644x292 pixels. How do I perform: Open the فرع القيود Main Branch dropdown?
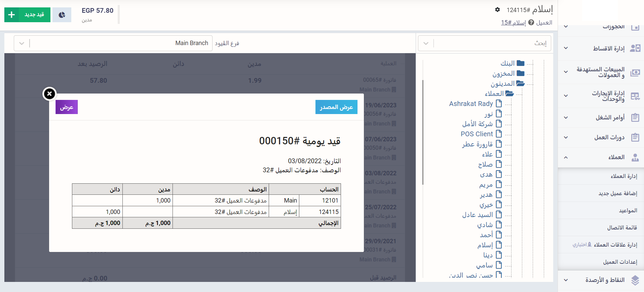pos(22,43)
